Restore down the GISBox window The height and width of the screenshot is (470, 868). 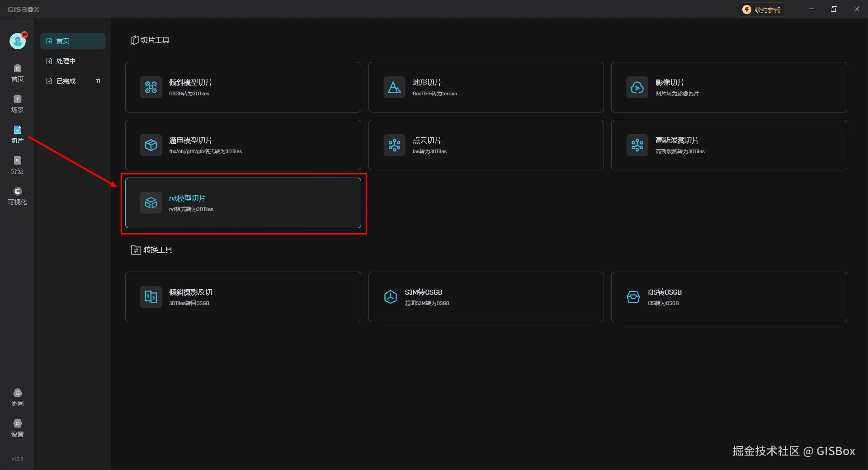(834, 9)
